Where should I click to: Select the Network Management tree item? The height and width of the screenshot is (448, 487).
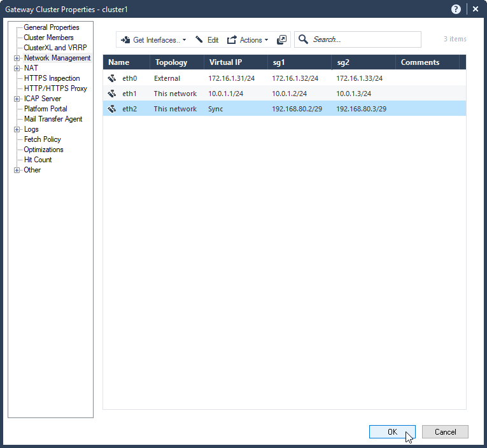[57, 58]
